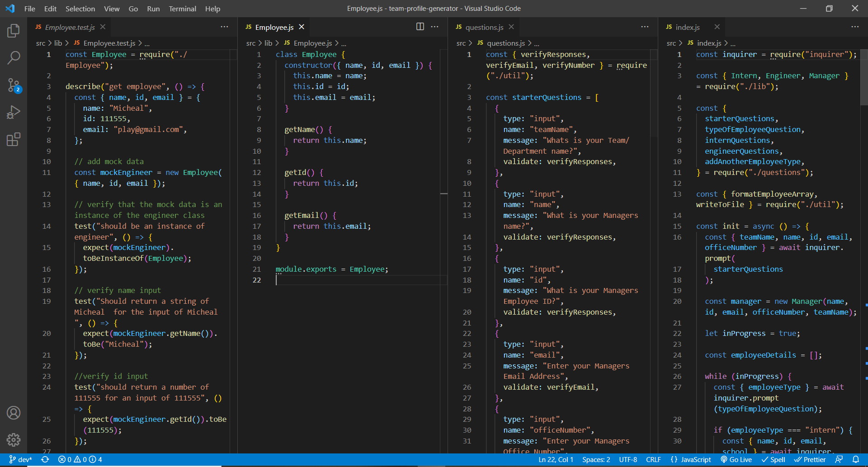Select the Employee.js editor tab
Image resolution: width=868 pixels, height=467 pixels.
[274, 27]
